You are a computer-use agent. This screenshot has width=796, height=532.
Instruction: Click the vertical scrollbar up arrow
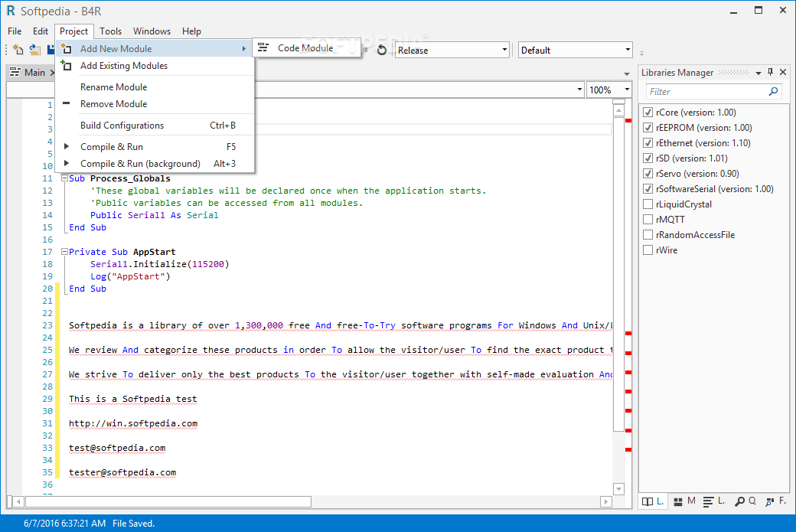tap(618, 109)
